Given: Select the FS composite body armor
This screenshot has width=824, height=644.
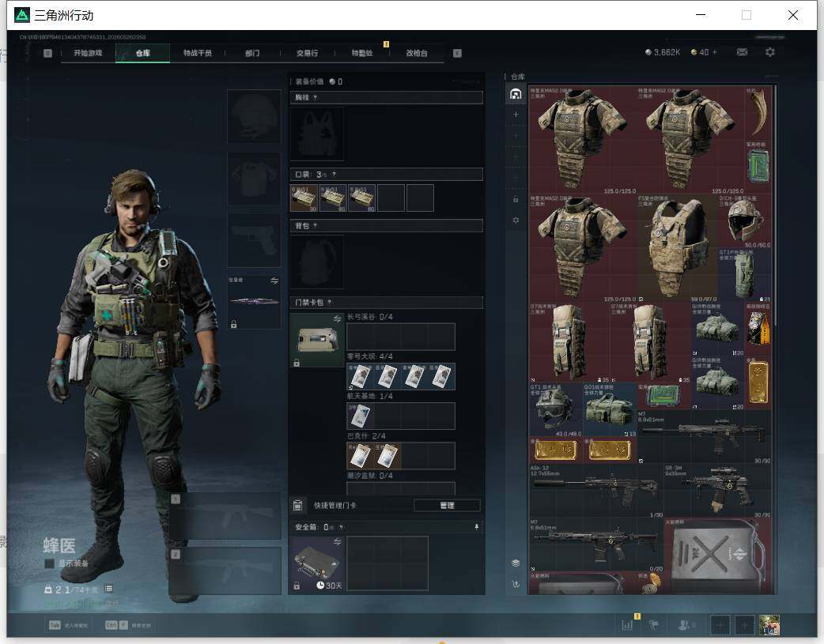Looking at the screenshot, I should (x=677, y=248).
